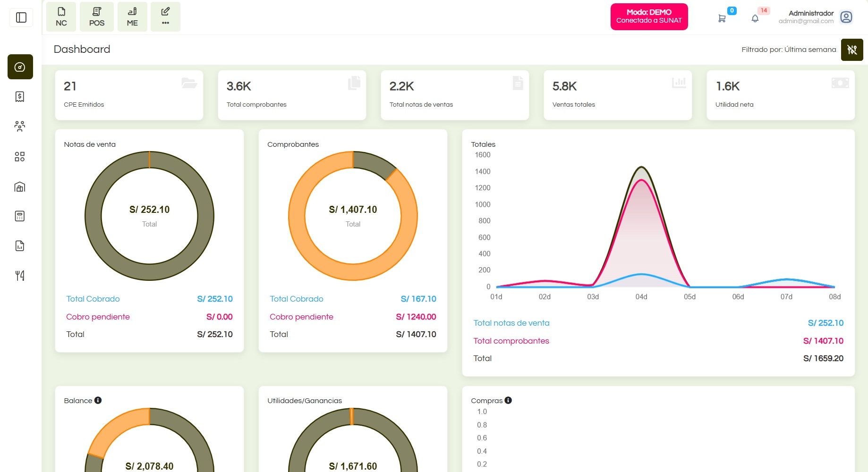This screenshot has height=472, width=868.
Task: Click the shopping cart icon in the header
Action: (x=722, y=17)
